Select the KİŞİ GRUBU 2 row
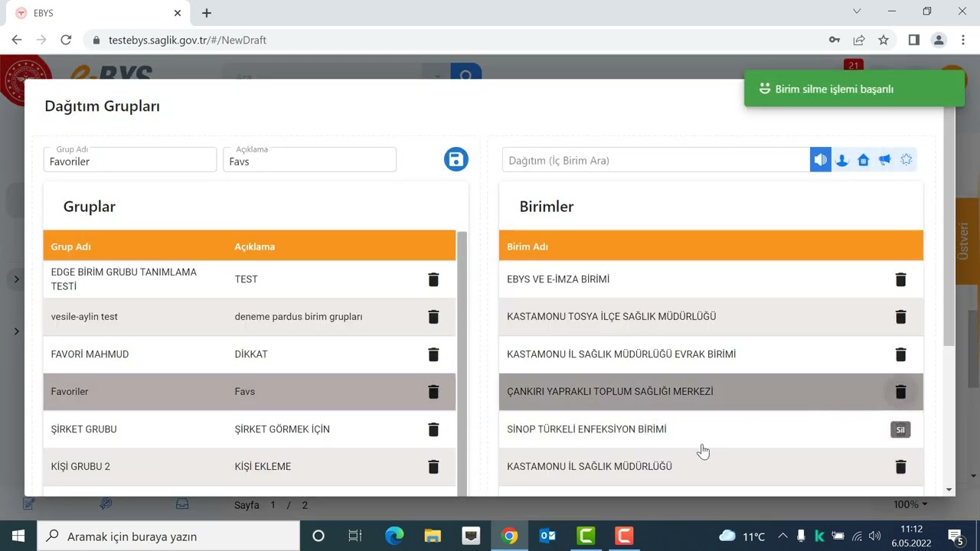The height and width of the screenshot is (551, 980). (250, 466)
